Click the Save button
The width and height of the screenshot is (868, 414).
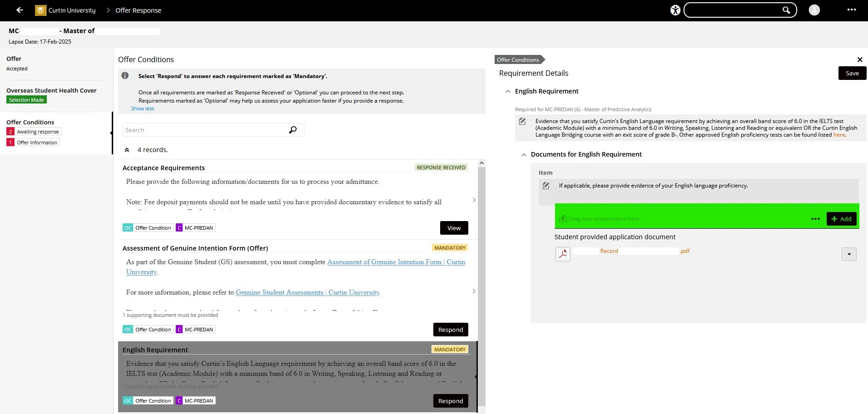pyautogui.click(x=852, y=73)
